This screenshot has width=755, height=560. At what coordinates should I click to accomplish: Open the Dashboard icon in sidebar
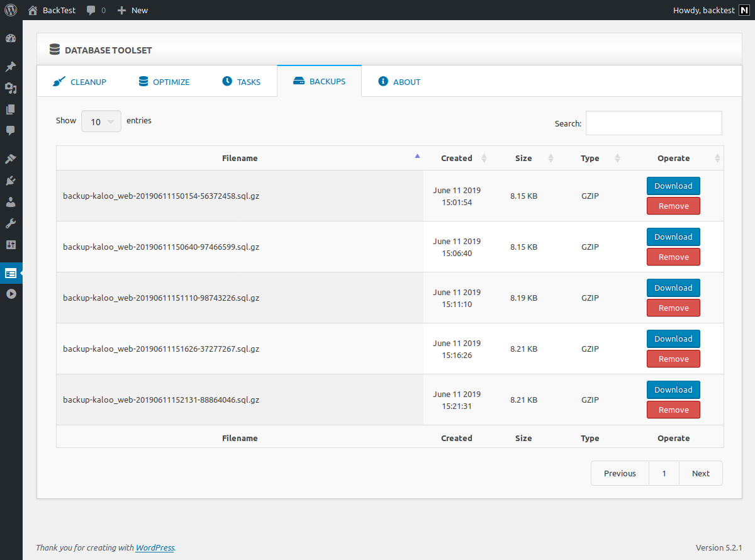coord(11,38)
